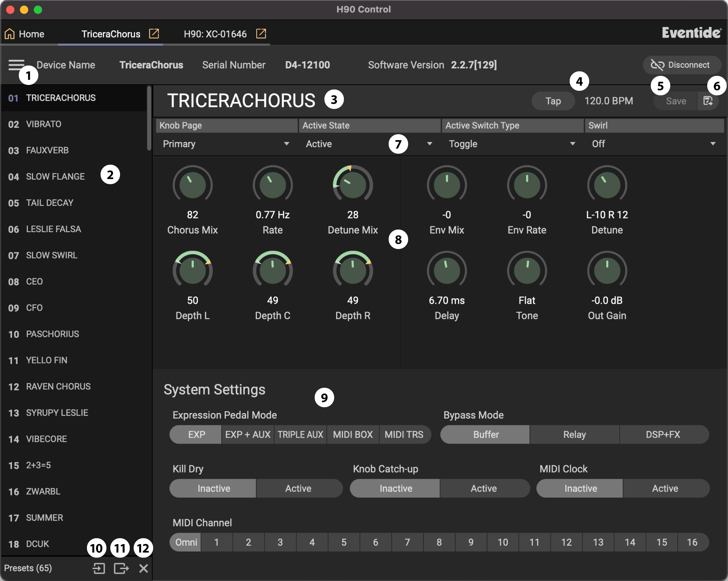The height and width of the screenshot is (581, 728).
Task: Click the Detune knob showing L-10 R 12
Action: point(607,185)
